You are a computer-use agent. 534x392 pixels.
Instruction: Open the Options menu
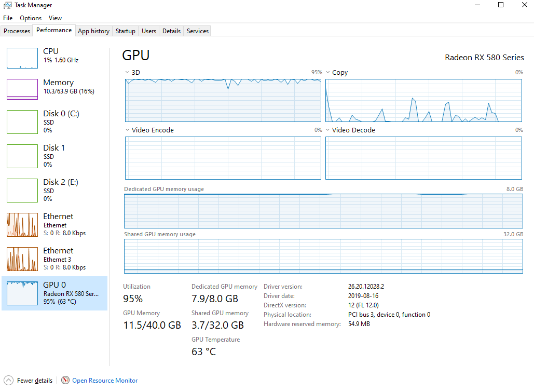point(31,18)
